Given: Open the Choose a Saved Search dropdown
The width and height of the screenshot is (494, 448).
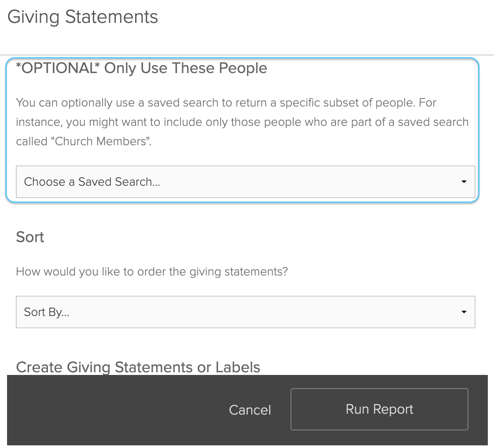Looking at the screenshot, I should pos(246,181).
